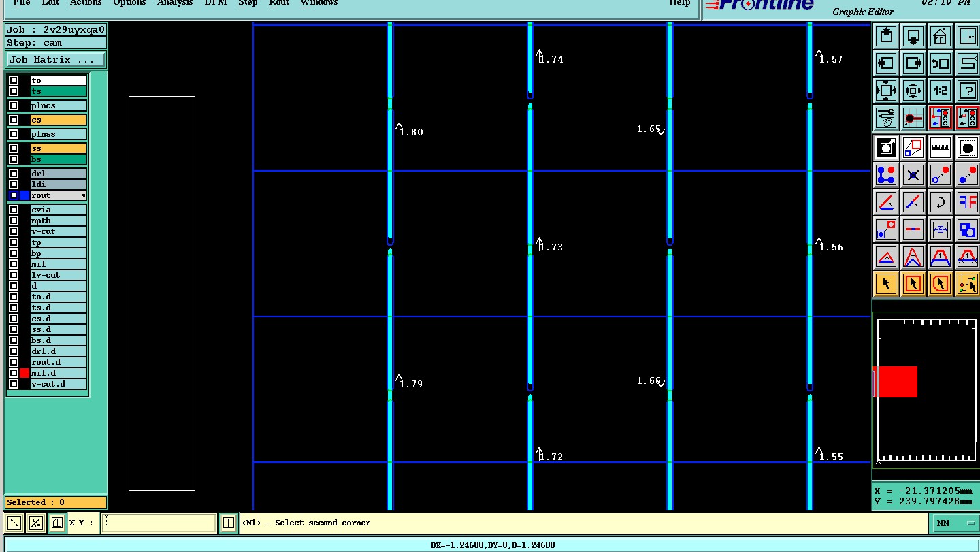Click the polygon select pointer icon
980x552 pixels.
click(940, 283)
